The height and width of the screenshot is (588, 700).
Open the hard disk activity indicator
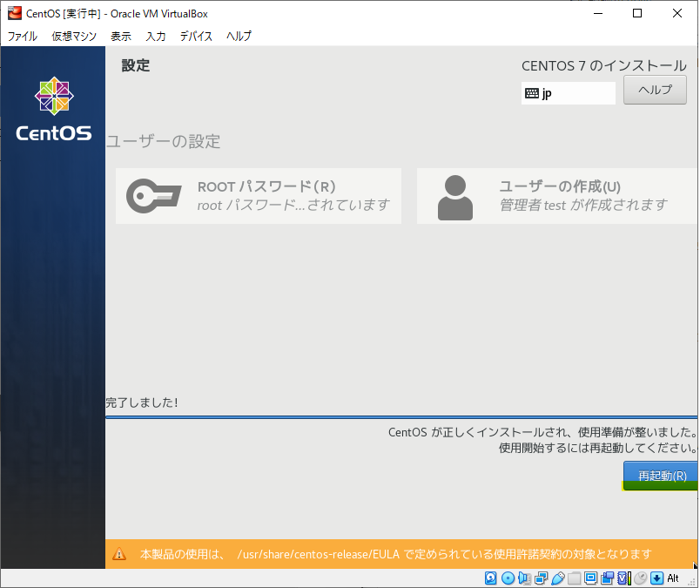tap(490, 578)
